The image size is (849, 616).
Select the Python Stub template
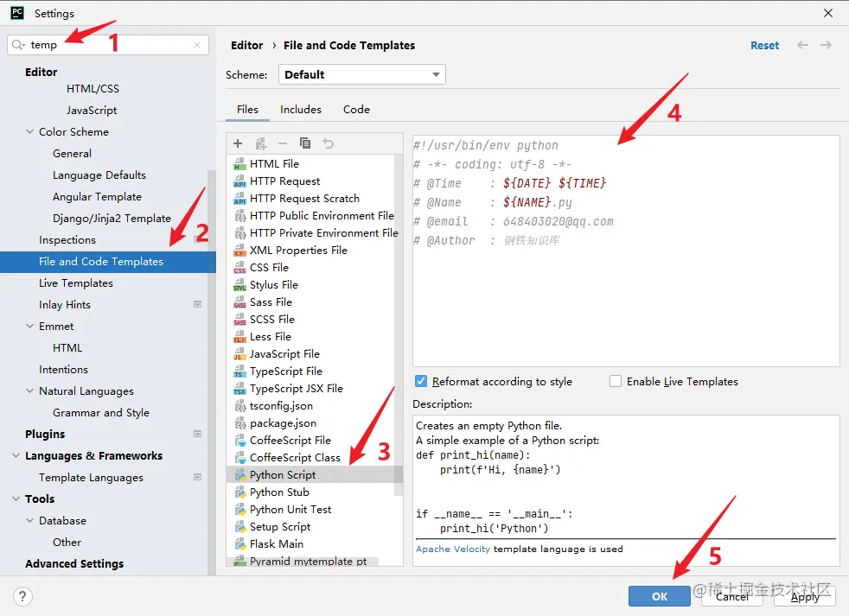(279, 492)
